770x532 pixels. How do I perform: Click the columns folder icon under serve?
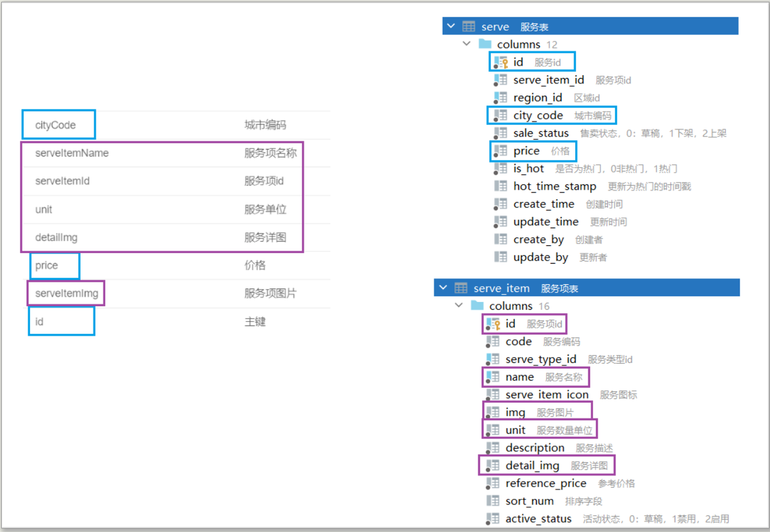[x=485, y=44]
